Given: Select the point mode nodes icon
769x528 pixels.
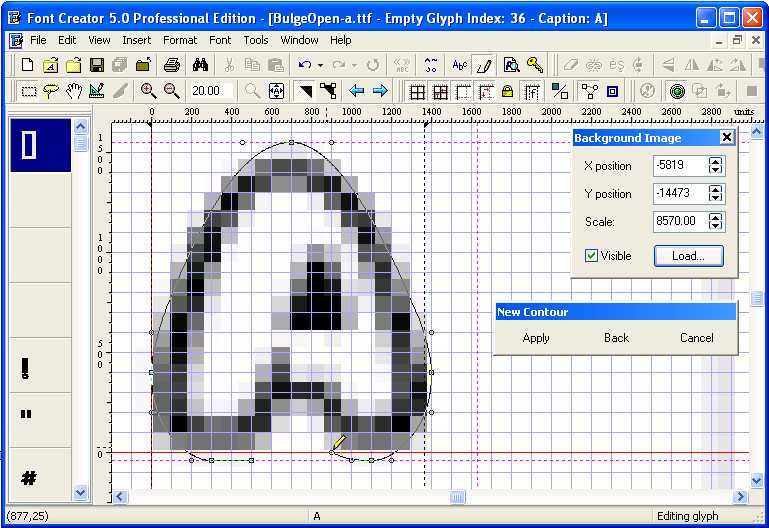Looking at the screenshot, I should (x=328, y=91).
